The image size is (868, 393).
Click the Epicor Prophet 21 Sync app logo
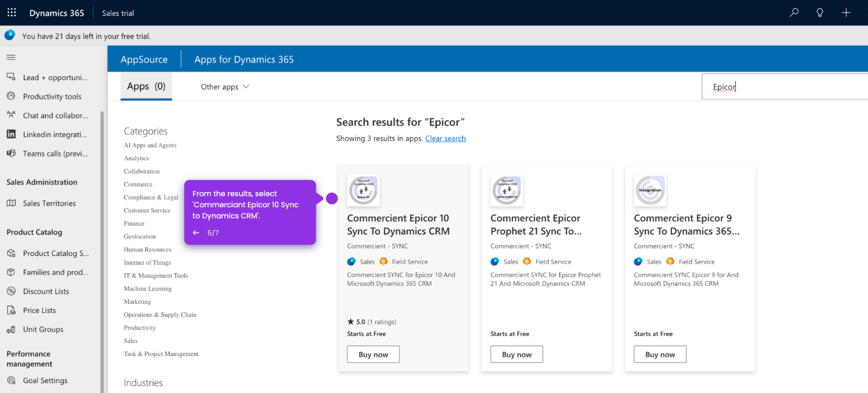point(507,190)
